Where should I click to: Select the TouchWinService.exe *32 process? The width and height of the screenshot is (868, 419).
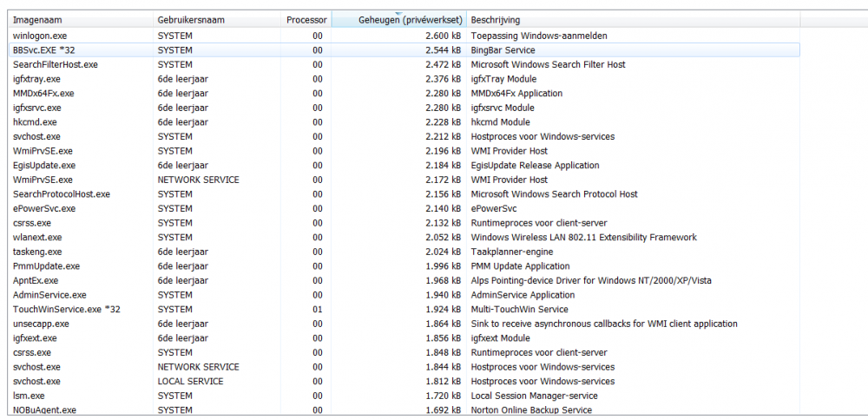click(66, 310)
